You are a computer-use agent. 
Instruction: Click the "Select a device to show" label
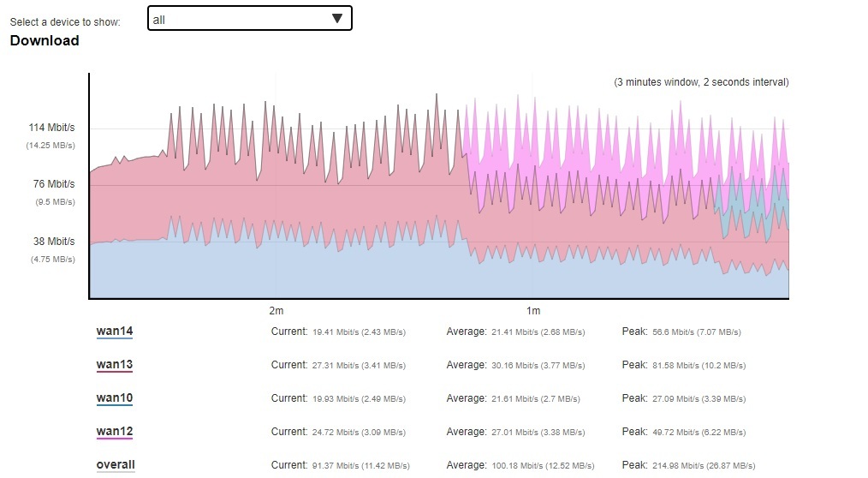(x=65, y=21)
